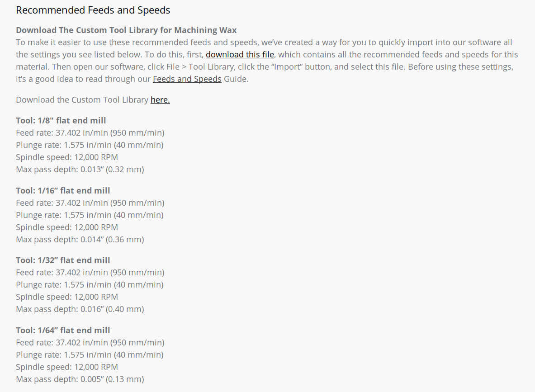
Task: Click the Tool: 1/8" flat end mill heading
Action: 61,120
